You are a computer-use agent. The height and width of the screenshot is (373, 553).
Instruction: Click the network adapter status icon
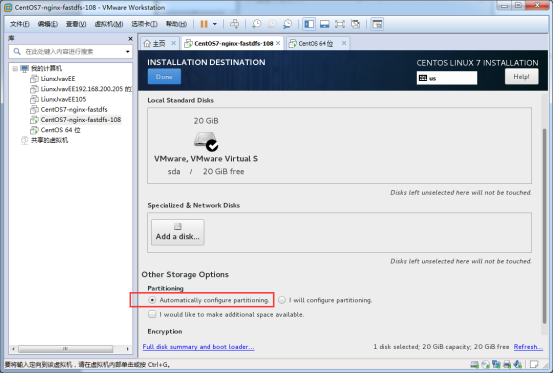click(496, 364)
